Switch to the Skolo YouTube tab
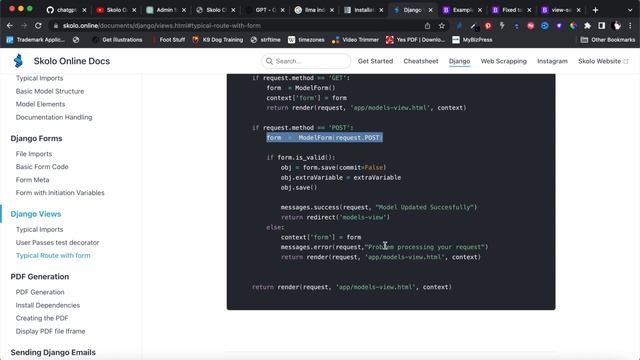640x360 pixels. [x=115, y=10]
